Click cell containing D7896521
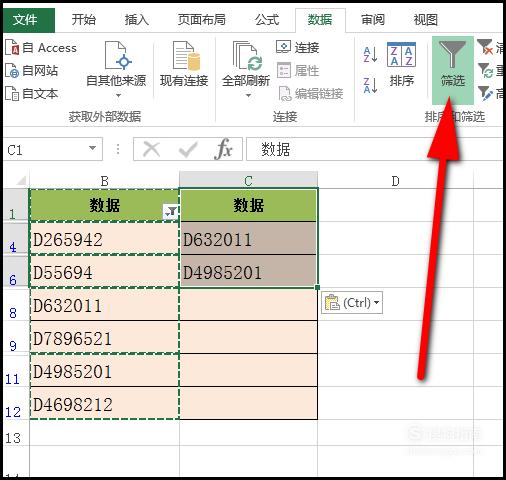 click(x=104, y=338)
